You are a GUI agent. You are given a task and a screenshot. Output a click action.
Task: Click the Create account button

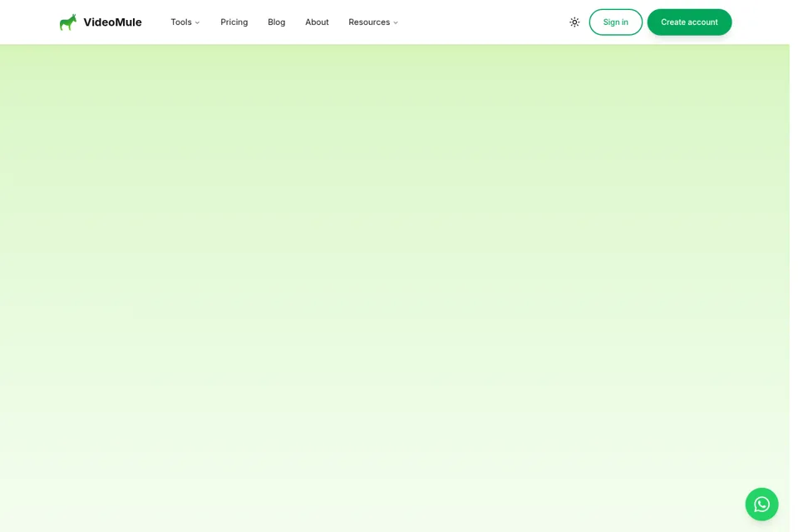coord(689,22)
